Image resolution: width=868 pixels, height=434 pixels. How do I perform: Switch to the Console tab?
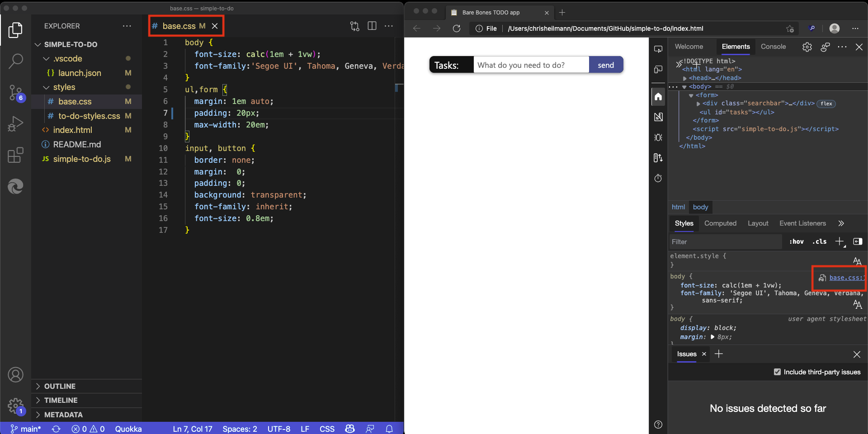point(773,47)
